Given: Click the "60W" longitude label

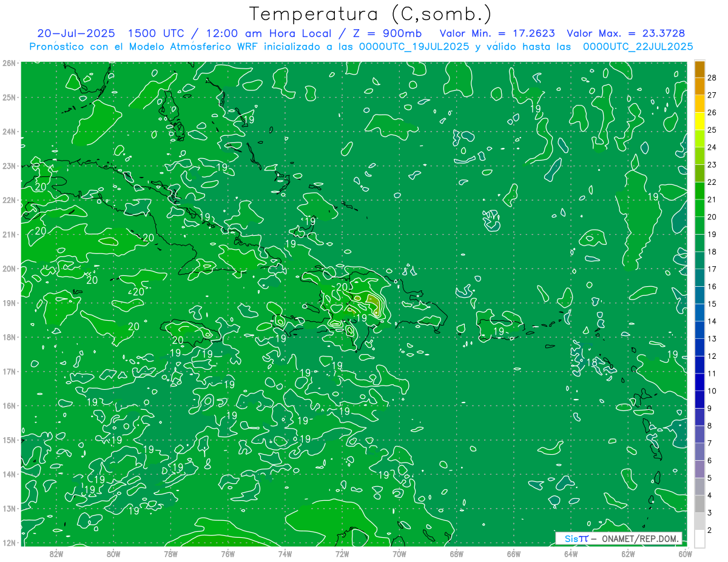Looking at the screenshot, I should (x=686, y=554).
